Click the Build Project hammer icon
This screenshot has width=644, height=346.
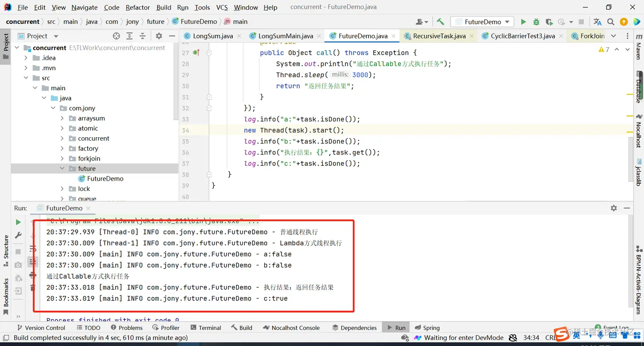click(440, 22)
